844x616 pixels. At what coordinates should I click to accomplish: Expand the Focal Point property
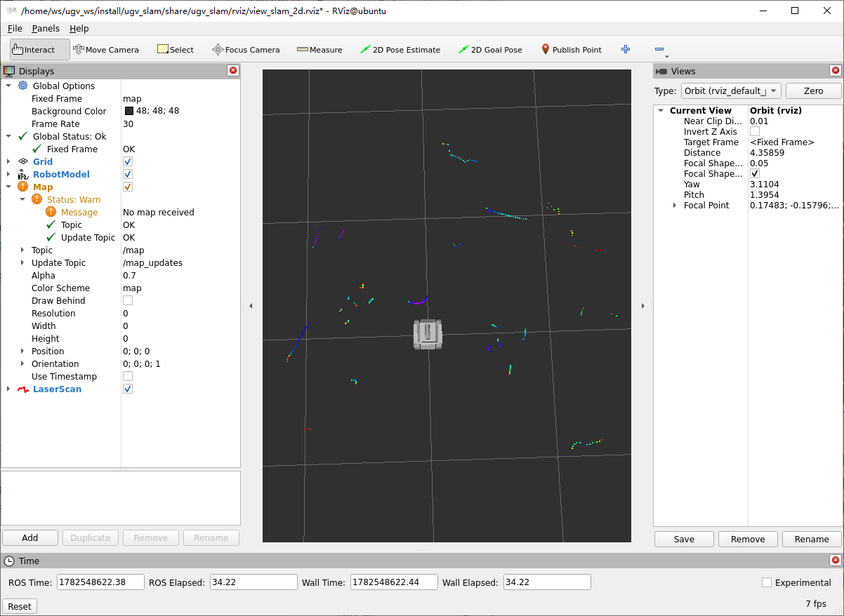click(x=675, y=206)
